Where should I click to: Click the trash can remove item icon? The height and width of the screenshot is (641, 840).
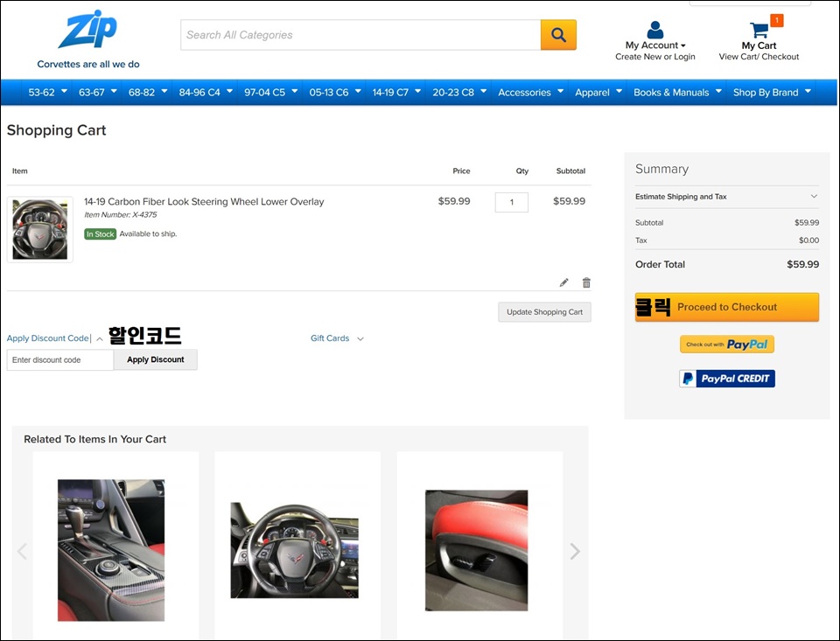point(586,282)
